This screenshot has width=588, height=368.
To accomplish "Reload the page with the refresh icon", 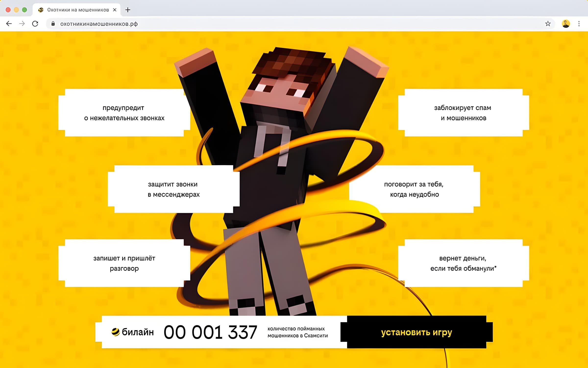I will 35,24.
